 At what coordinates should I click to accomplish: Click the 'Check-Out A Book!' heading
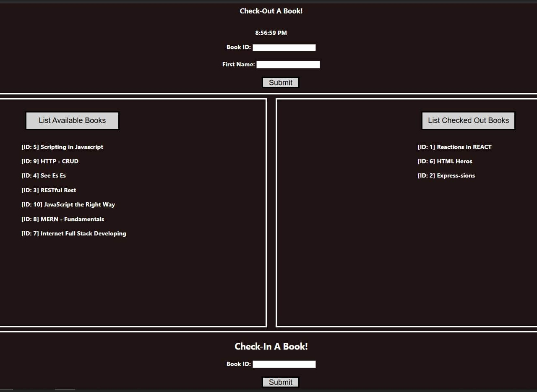(271, 11)
